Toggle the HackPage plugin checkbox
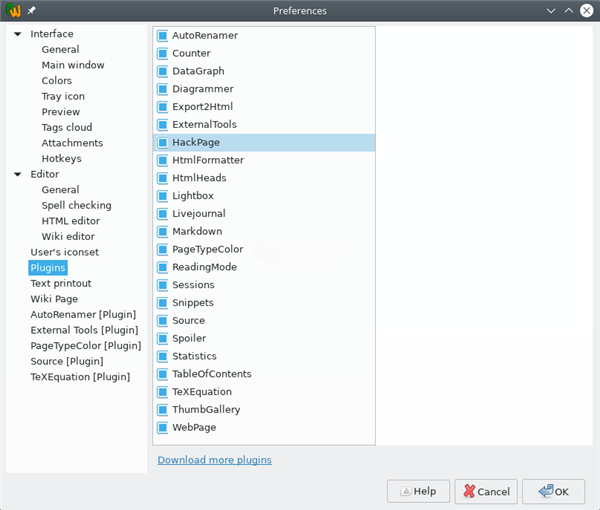The width and height of the screenshot is (600, 510). 163,143
